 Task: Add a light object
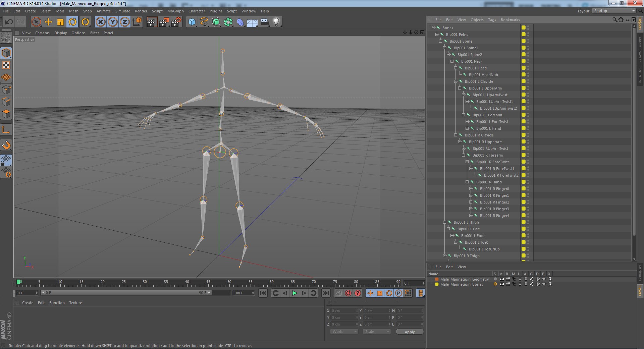click(x=276, y=22)
